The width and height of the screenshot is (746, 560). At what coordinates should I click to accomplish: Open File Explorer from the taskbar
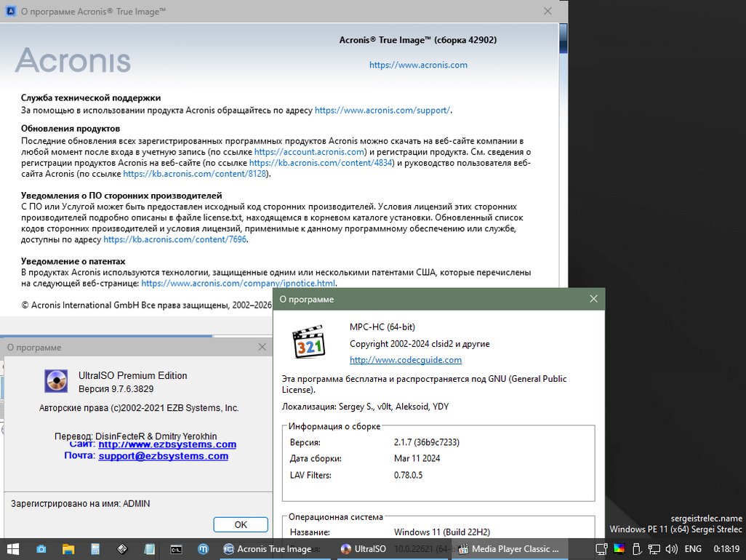click(68, 549)
